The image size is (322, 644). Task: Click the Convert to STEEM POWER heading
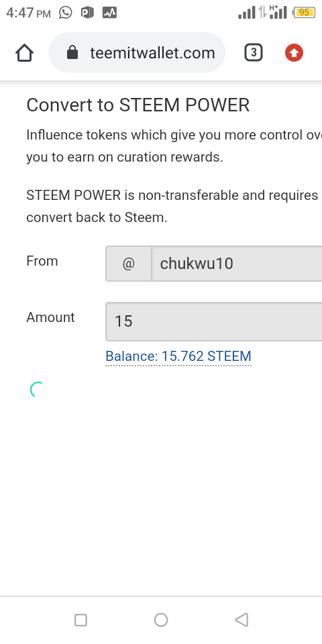coord(138,105)
